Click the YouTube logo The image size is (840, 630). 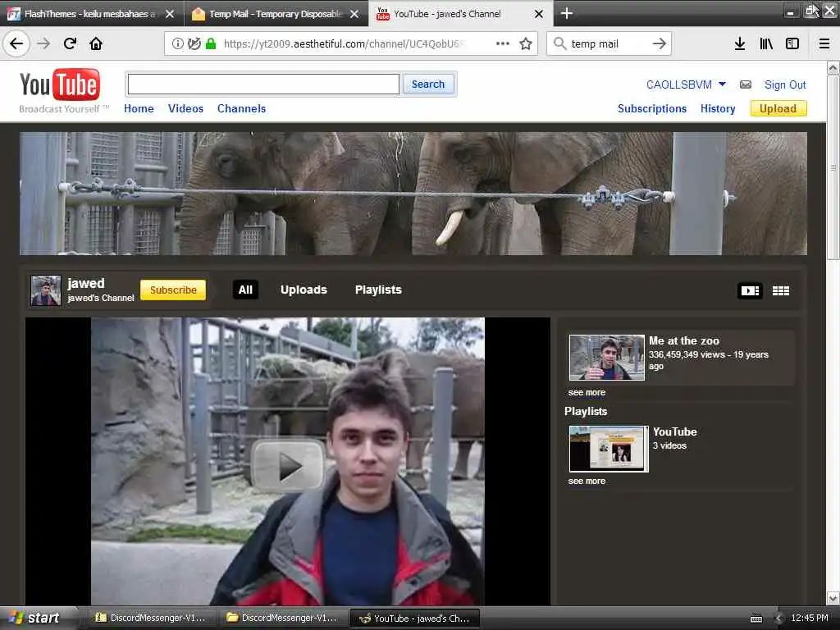(59, 84)
